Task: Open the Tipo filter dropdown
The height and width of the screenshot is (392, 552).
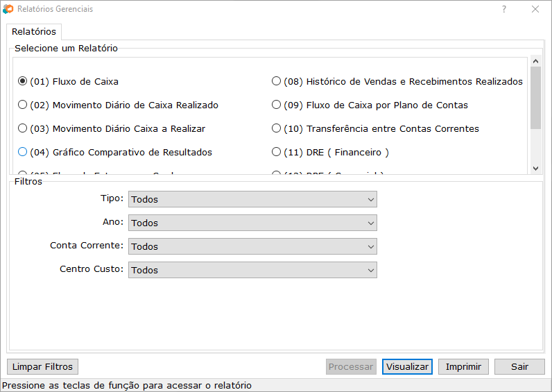Action: tap(252, 199)
